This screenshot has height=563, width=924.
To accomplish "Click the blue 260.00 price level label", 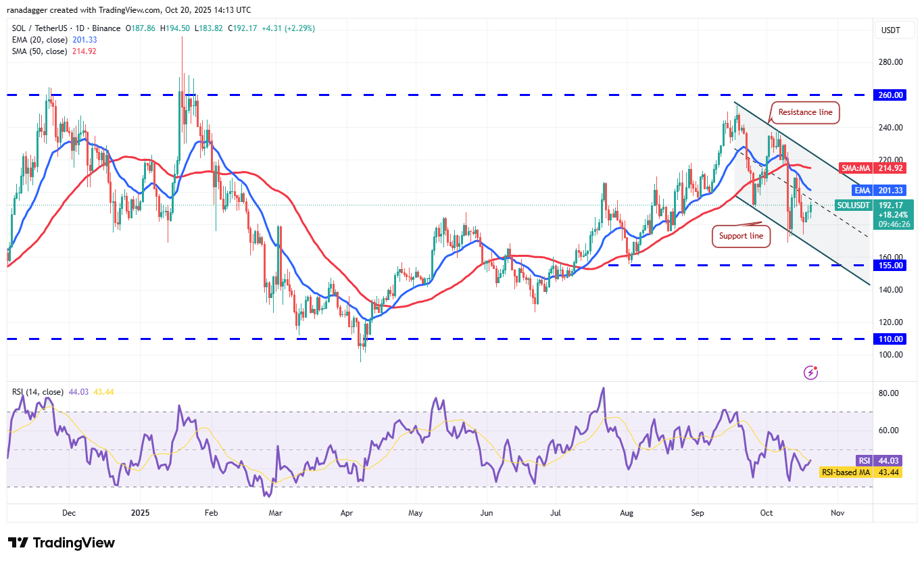I will (x=890, y=95).
